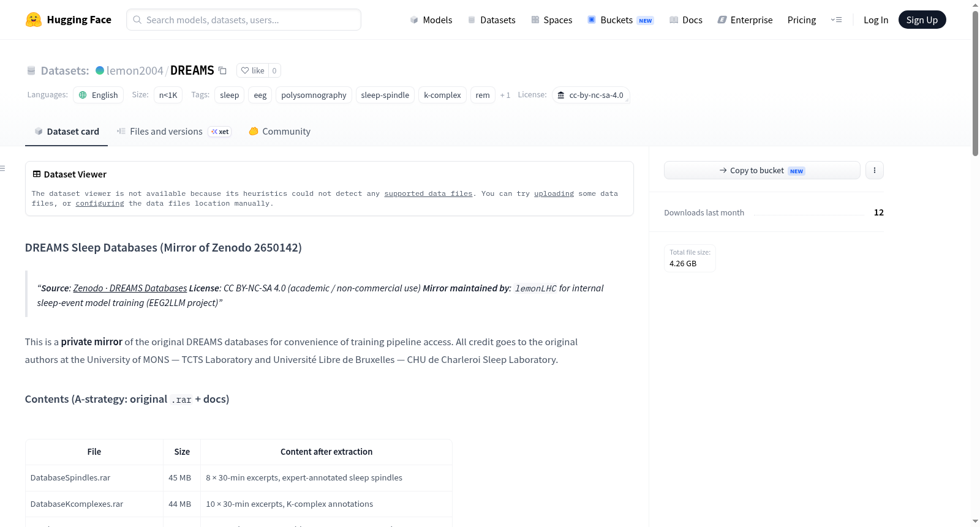Click the Copy to bucket button
Screen dimensions: 980x527
pos(762,170)
